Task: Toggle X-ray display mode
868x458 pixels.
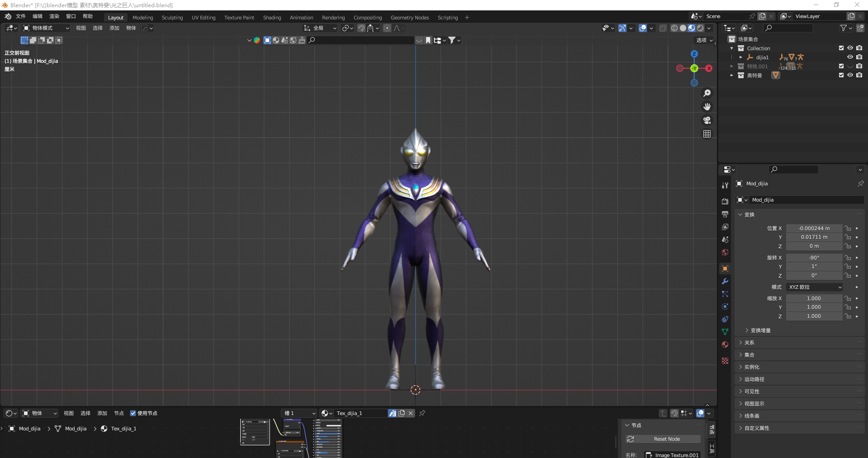Action: (x=663, y=28)
